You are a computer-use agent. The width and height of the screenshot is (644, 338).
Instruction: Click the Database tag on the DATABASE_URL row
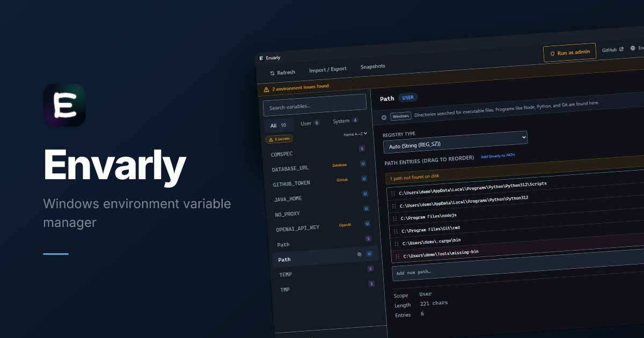(x=339, y=165)
